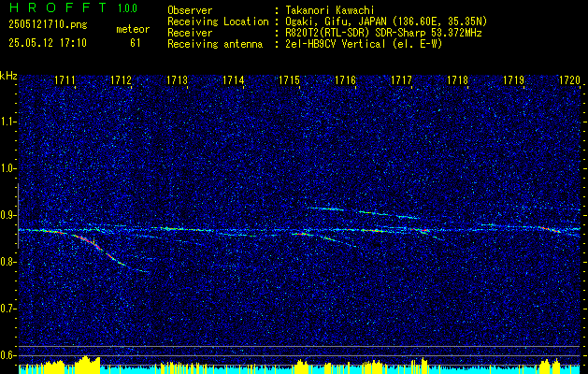Click the 1715 time marker
Viewport: 588px width, 374px height.
tap(289, 79)
